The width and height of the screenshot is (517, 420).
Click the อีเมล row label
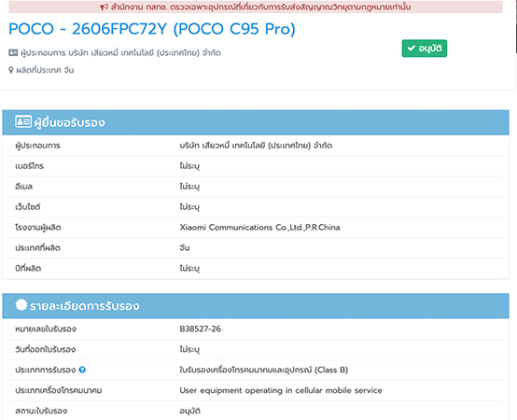point(23,187)
